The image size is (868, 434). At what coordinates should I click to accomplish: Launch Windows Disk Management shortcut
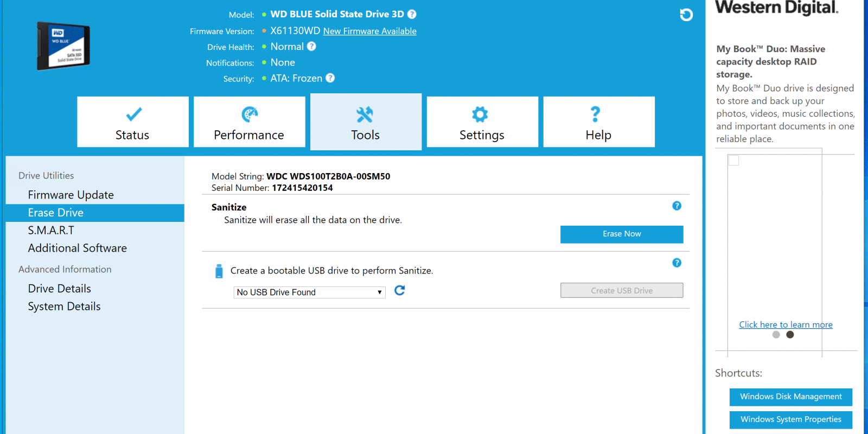[x=791, y=397]
